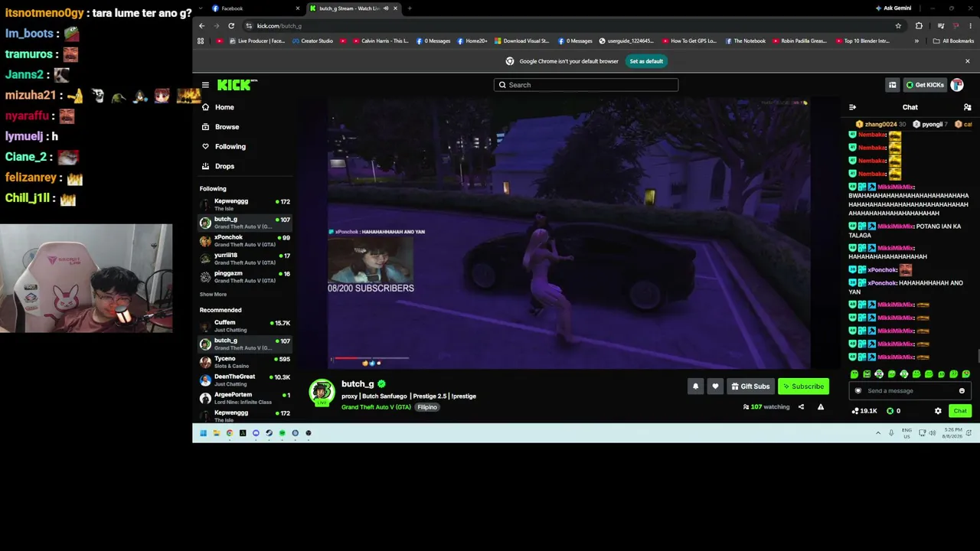Click the Gift Subs button
This screenshot has width=980, height=551.
750,386
